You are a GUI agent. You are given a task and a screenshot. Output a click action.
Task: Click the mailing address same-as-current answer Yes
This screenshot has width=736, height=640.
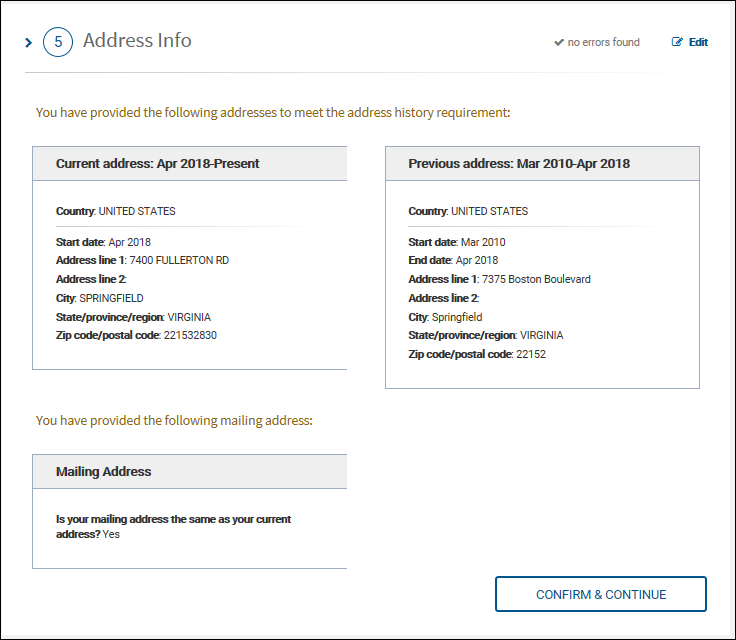coord(111,534)
